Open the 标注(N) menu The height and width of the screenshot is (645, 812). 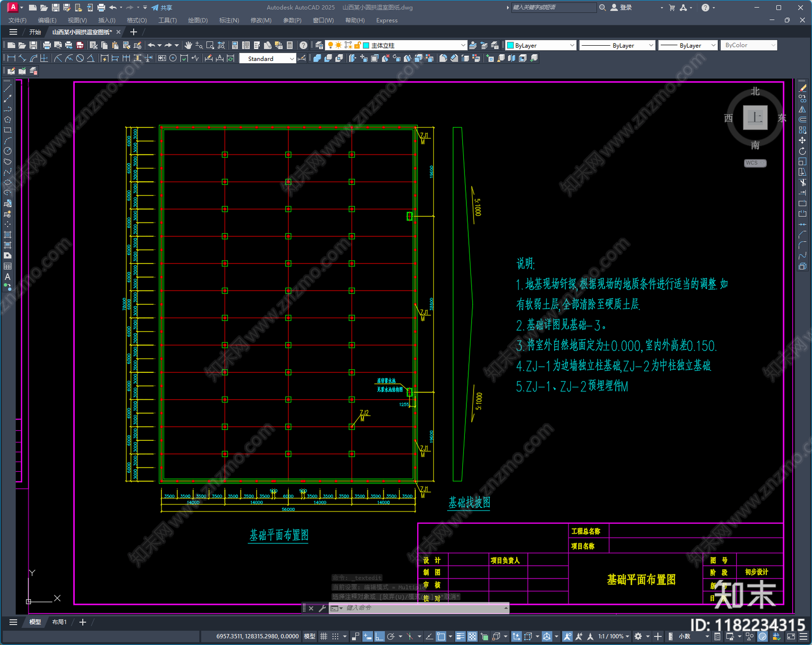[229, 20]
